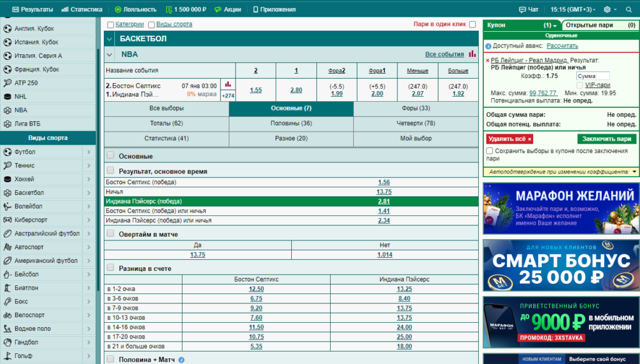The height and width of the screenshot is (364, 640).
Task: Enable Пари в один клик checkbox
Action: pyautogui.click(x=472, y=24)
